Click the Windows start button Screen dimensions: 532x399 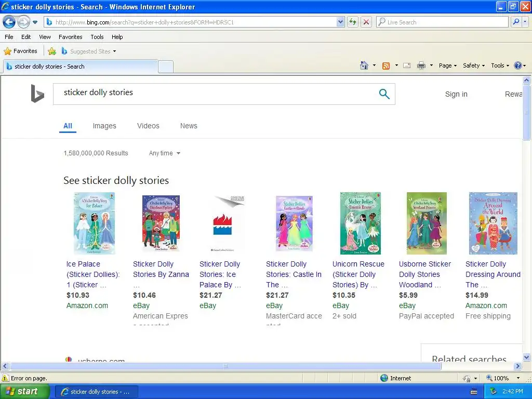24,392
